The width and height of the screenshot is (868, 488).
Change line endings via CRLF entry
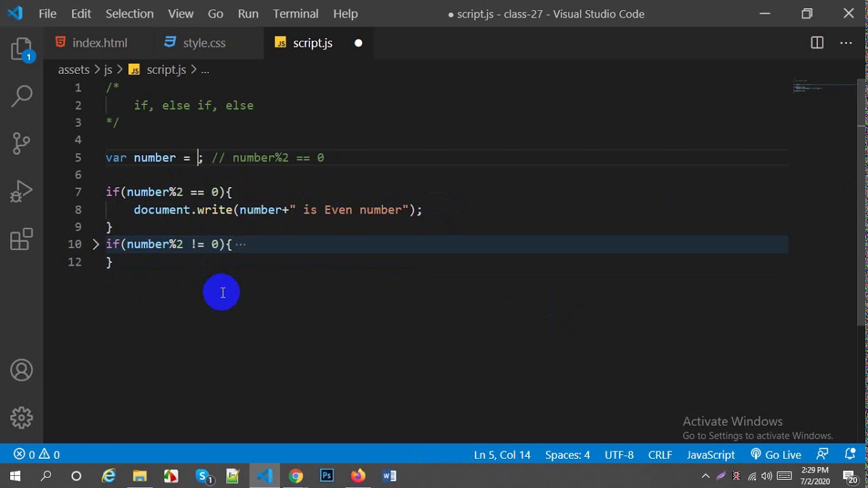click(x=660, y=455)
